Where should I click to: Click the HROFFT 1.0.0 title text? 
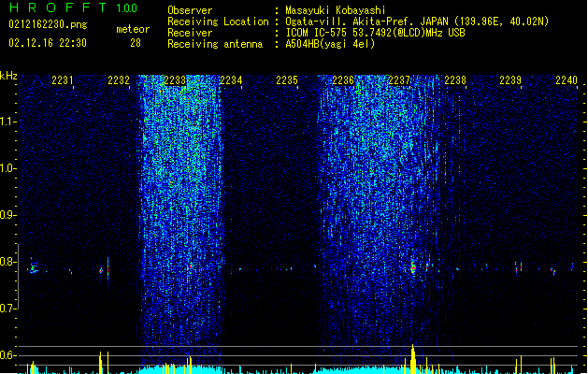point(74,7)
